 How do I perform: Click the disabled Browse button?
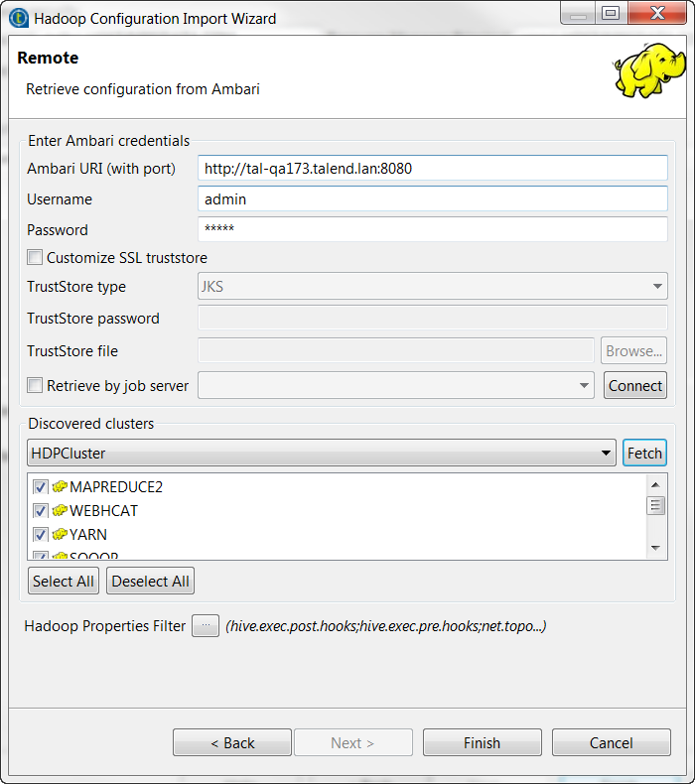click(x=633, y=350)
